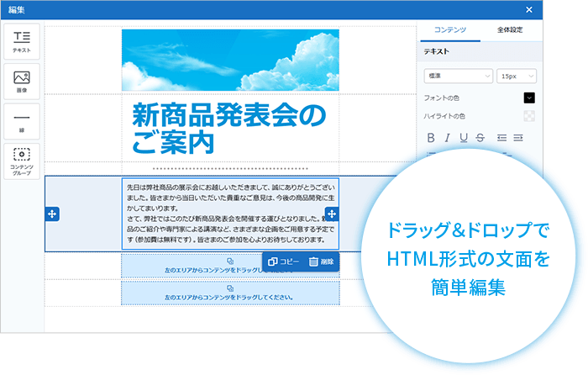The height and width of the screenshot is (375, 588).
Task: Click the increase indent icon
Action: (x=518, y=138)
